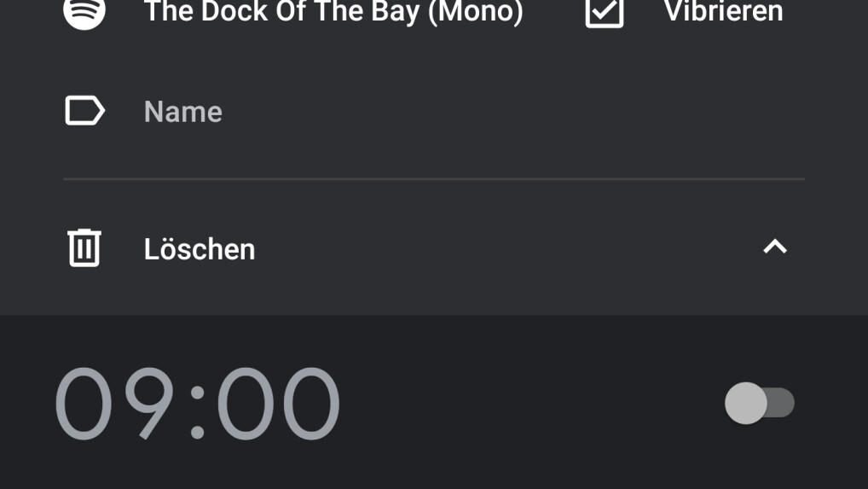The width and height of the screenshot is (868, 489).
Task: Uncheck the Vibrieren checkbox
Action: (605, 11)
